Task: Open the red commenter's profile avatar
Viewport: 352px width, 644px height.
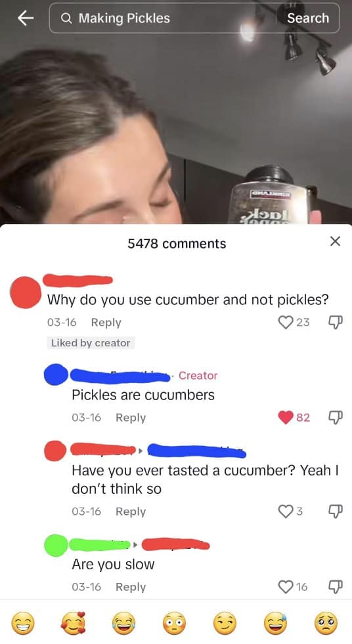Action: pyautogui.click(x=26, y=292)
